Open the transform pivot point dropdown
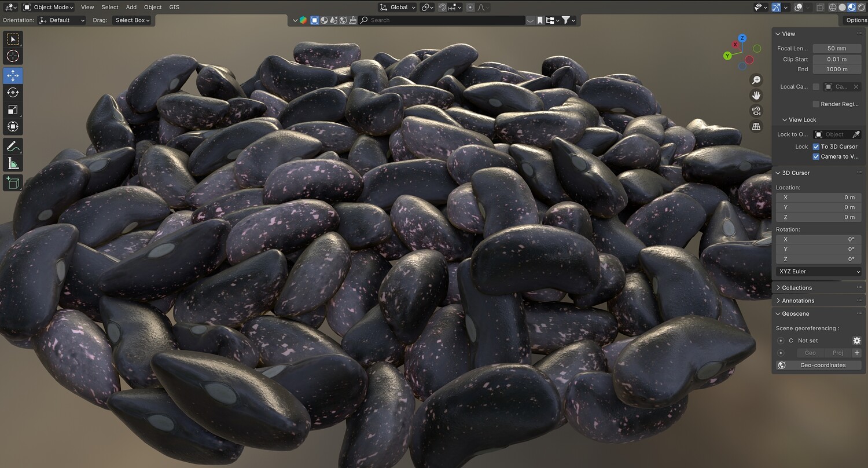868x468 pixels. (428, 8)
